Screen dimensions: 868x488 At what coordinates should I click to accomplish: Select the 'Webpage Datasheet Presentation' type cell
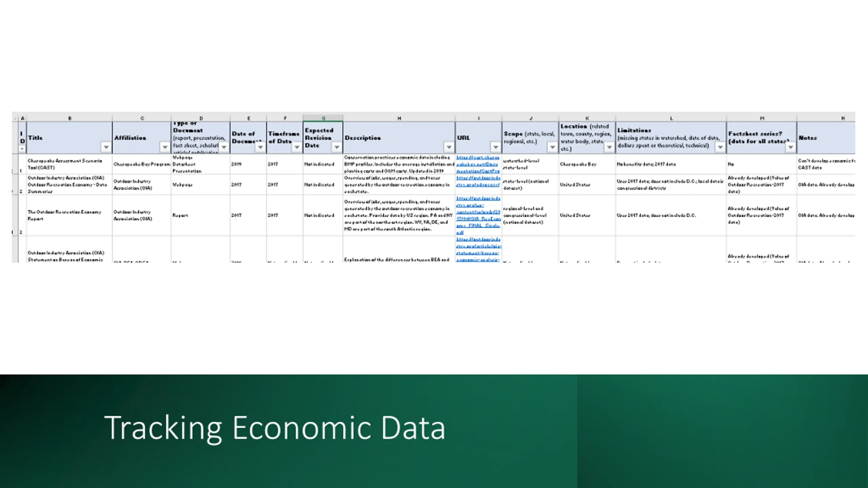coord(201,164)
